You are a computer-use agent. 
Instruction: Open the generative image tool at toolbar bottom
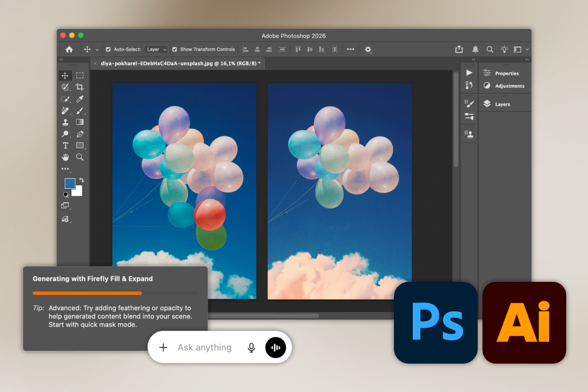click(x=65, y=220)
